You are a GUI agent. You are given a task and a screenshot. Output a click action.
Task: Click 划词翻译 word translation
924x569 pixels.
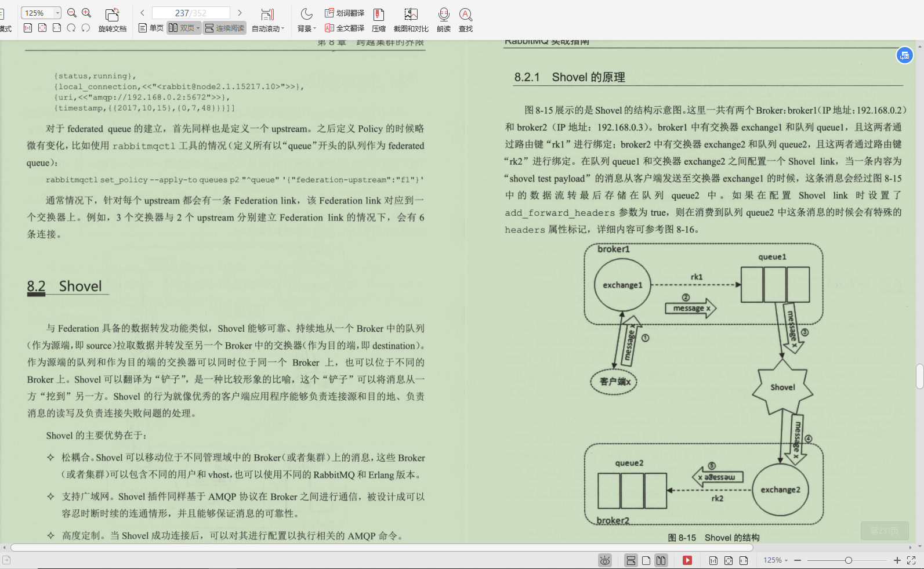(x=345, y=13)
